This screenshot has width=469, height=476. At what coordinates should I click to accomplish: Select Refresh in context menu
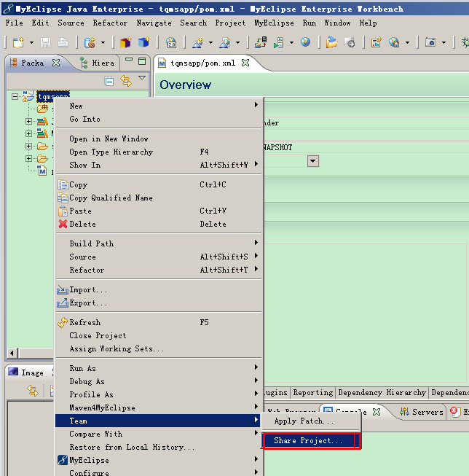158,322
